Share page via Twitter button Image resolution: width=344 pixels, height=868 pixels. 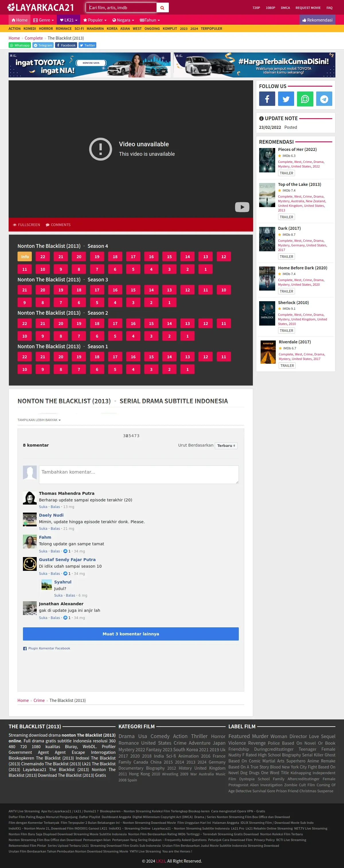point(87,45)
